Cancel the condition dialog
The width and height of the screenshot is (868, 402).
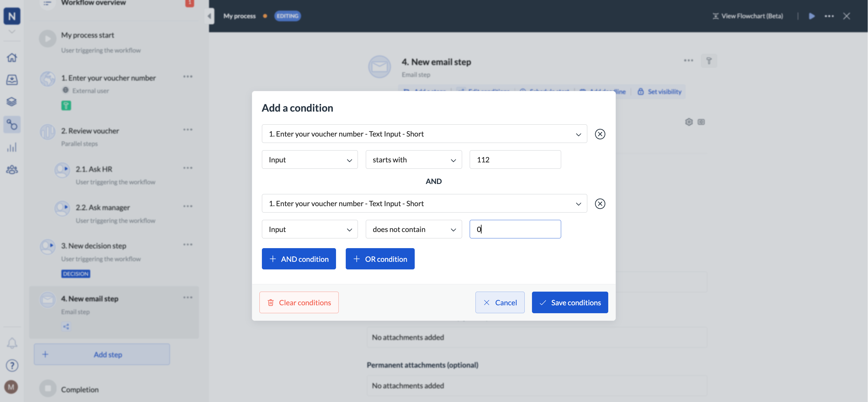point(500,303)
